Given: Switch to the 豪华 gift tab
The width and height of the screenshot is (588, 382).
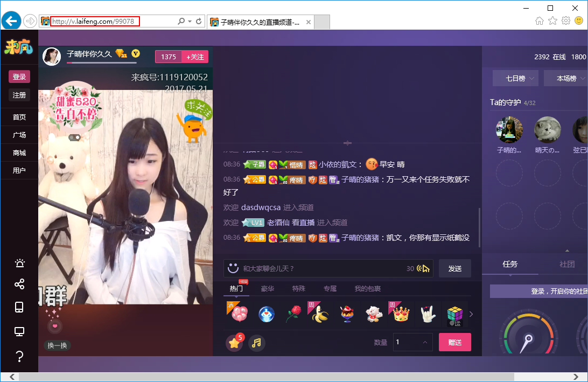Looking at the screenshot, I should coord(268,289).
